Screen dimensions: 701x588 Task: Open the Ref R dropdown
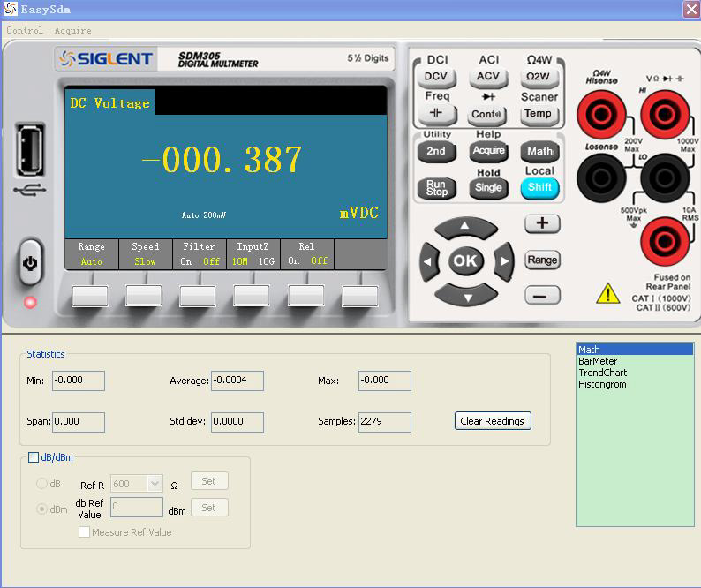tap(155, 484)
